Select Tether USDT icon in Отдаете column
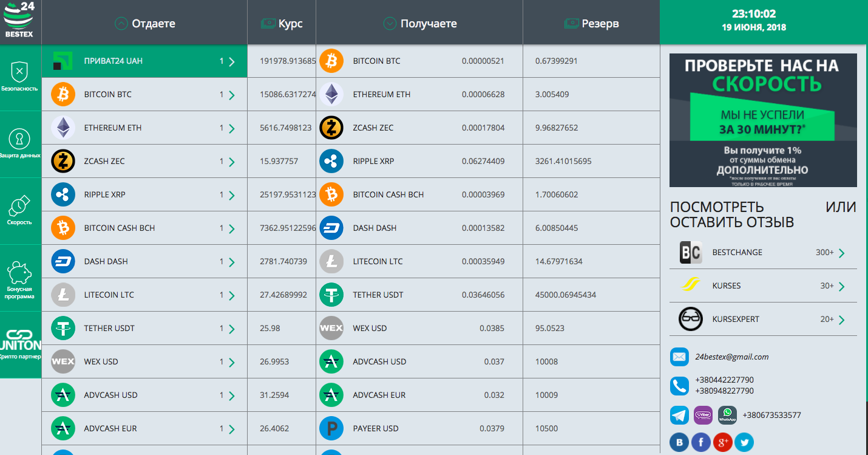 [x=63, y=328]
